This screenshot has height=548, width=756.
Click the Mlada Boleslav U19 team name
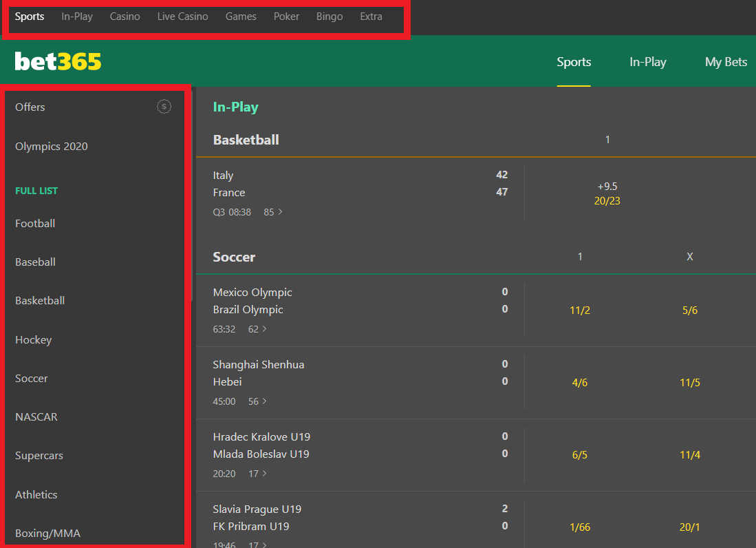pyautogui.click(x=261, y=454)
